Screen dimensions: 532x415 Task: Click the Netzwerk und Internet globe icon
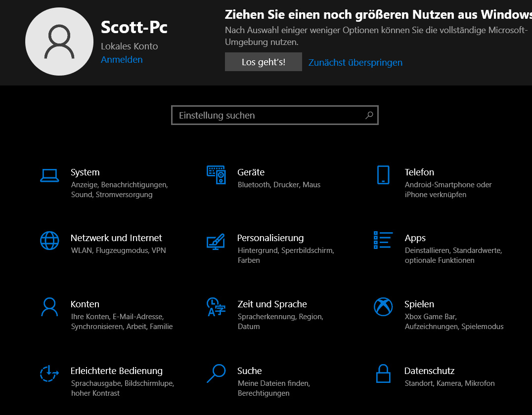tap(49, 241)
